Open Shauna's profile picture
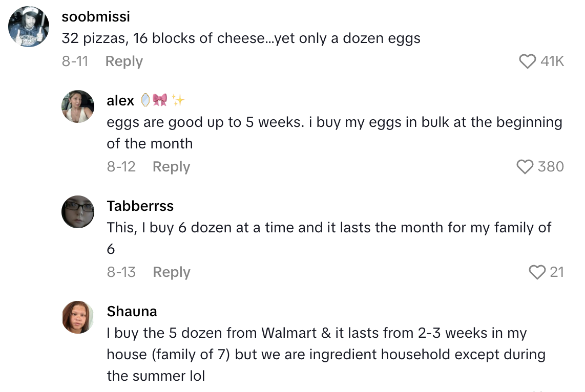 78,317
